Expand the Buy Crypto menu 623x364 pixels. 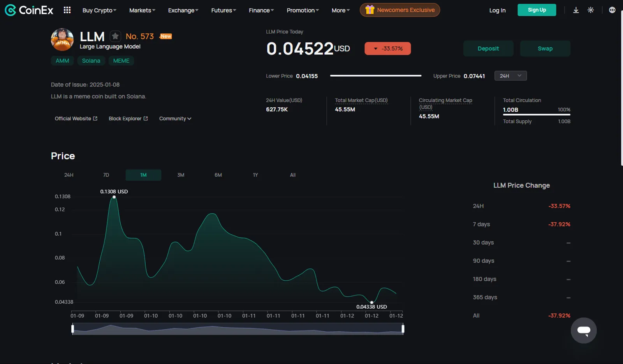click(x=99, y=11)
